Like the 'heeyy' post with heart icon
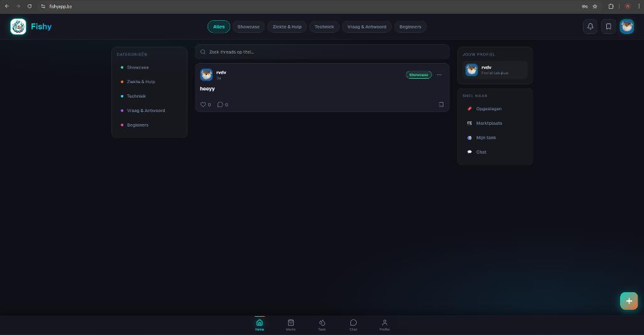This screenshot has height=335, width=644. (x=203, y=105)
